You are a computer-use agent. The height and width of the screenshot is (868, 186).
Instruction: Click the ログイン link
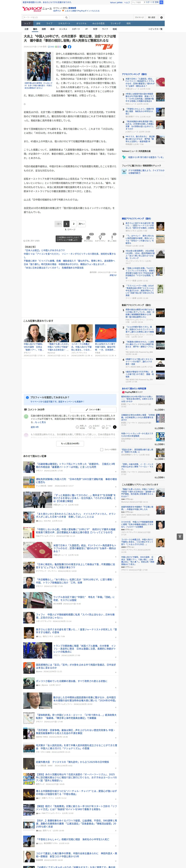[x=57, y=11]
